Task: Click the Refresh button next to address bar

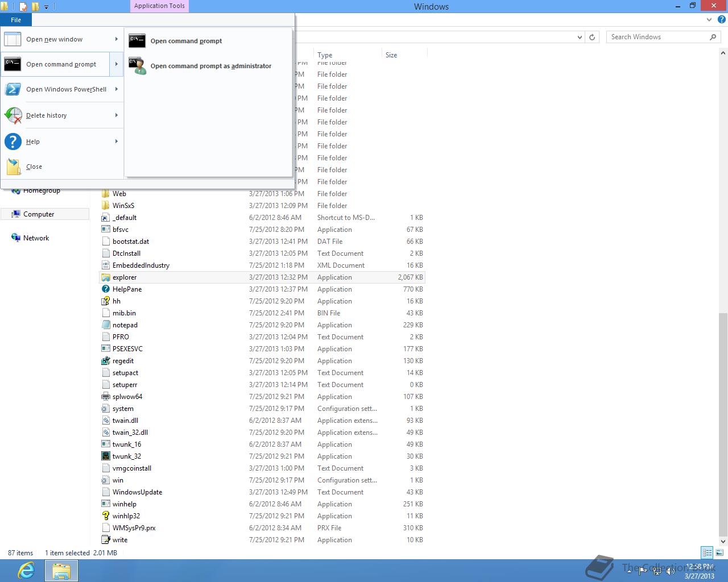Action: (x=592, y=37)
